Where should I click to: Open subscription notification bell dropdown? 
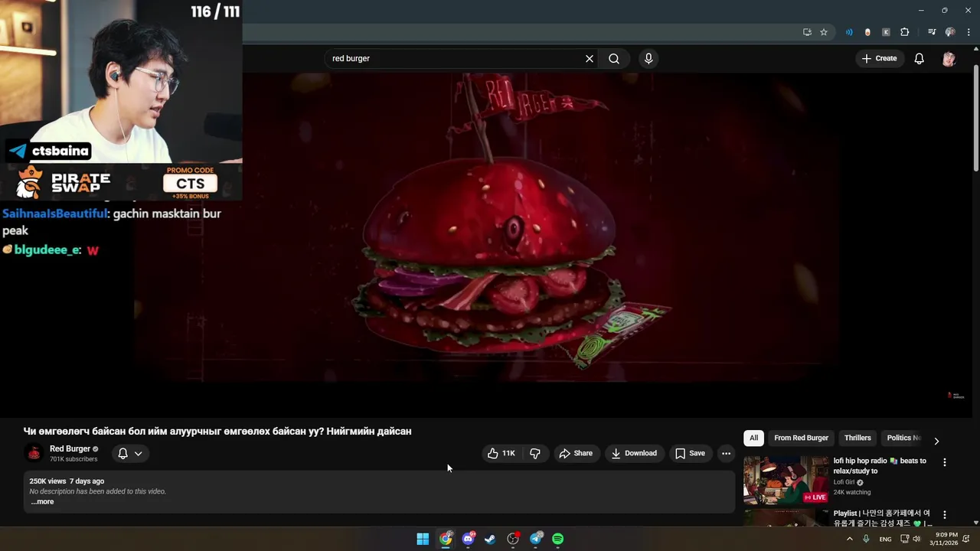pyautogui.click(x=130, y=453)
